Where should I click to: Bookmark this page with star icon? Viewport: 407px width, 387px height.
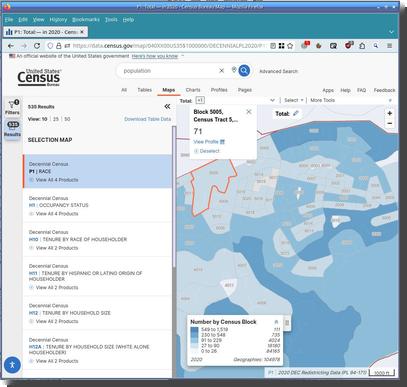coord(290,46)
